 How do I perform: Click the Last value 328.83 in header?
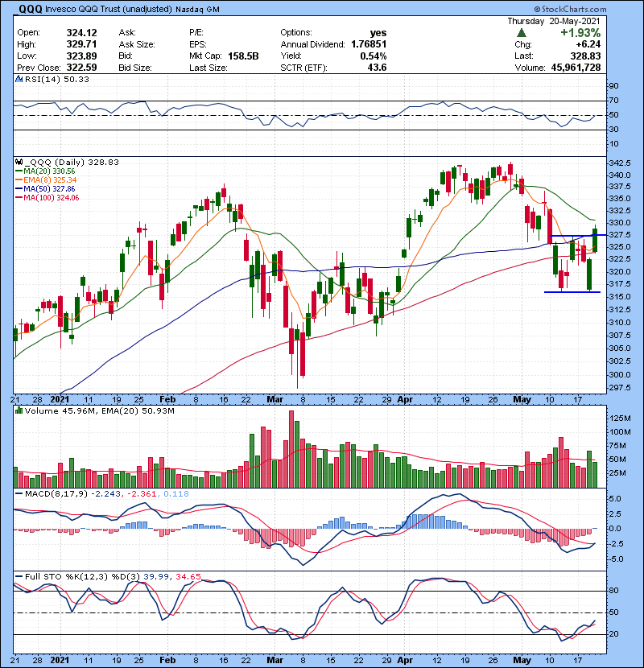click(x=585, y=56)
